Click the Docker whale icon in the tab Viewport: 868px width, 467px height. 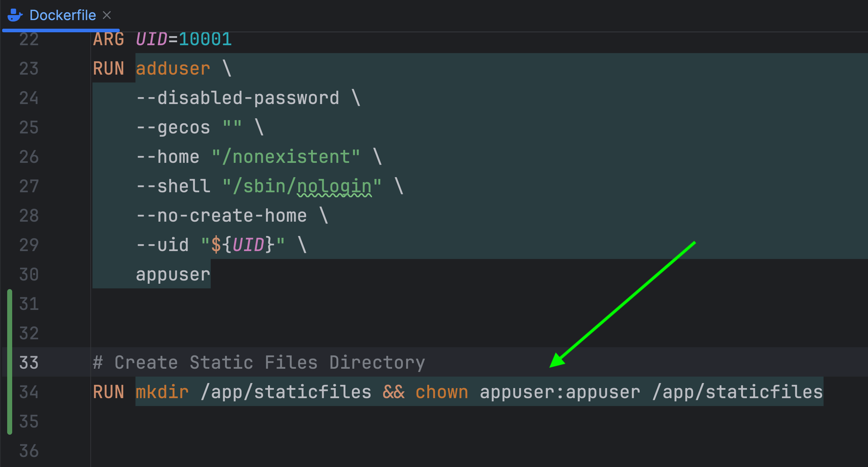pos(15,15)
